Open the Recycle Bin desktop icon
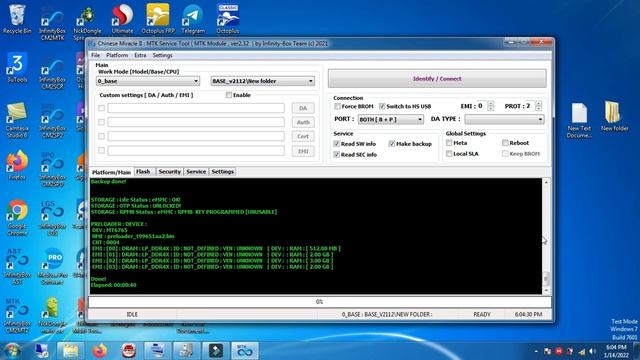 point(17,19)
